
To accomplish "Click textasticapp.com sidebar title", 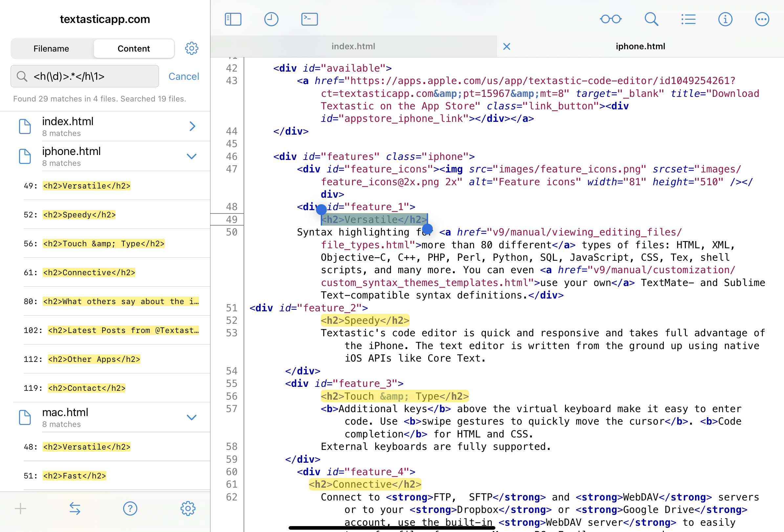I will click(x=105, y=19).
